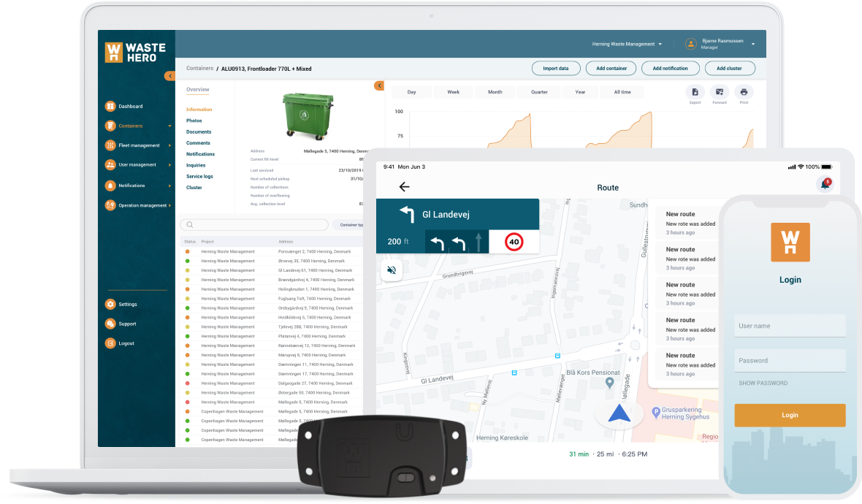The width and height of the screenshot is (862, 504).
Task: Click the Forward email icon above the chart
Action: pyautogui.click(x=719, y=93)
